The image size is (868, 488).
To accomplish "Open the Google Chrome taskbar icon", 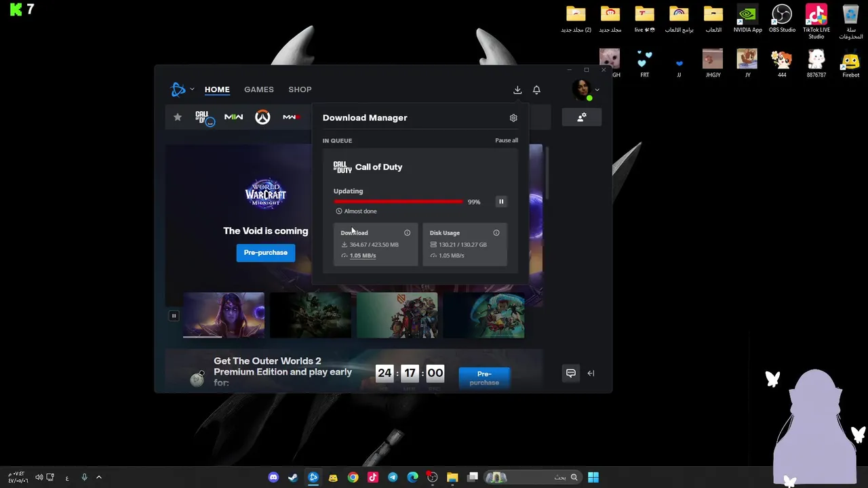I will point(353,477).
